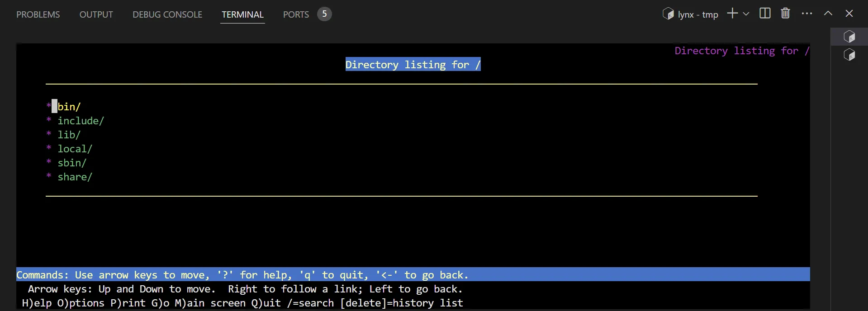Follow the bin/ directory link

click(x=69, y=107)
